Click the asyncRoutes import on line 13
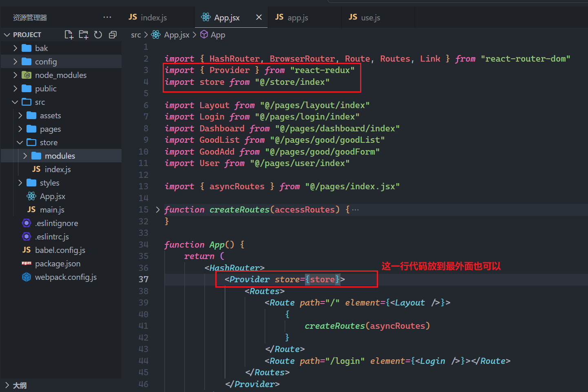Image resolution: width=588 pixels, height=392 pixels. [x=237, y=186]
